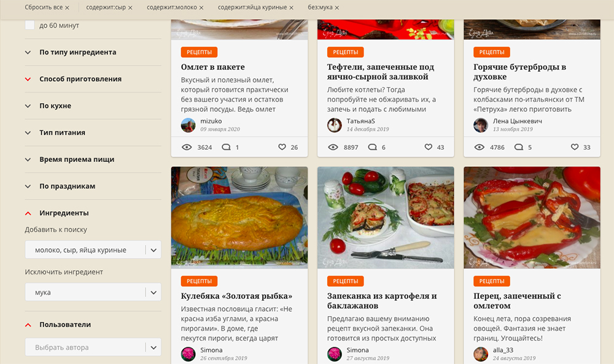Open the Исключить ингредиент мука dropdown
This screenshot has height=364, width=614.
pyautogui.click(x=93, y=292)
